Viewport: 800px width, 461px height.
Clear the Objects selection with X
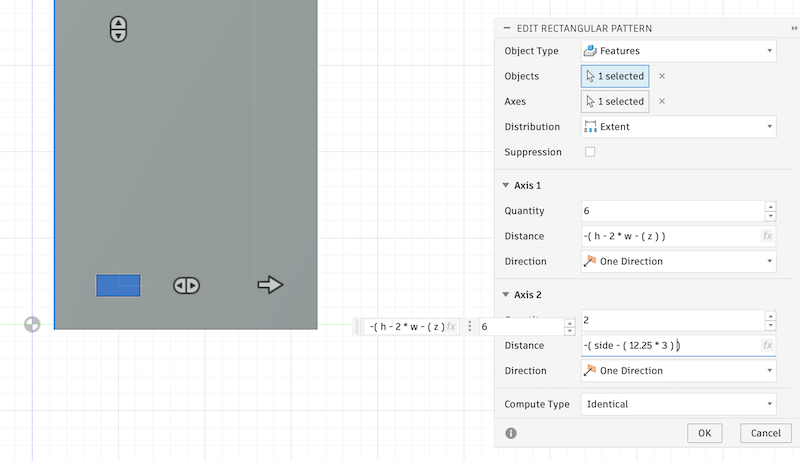[662, 76]
